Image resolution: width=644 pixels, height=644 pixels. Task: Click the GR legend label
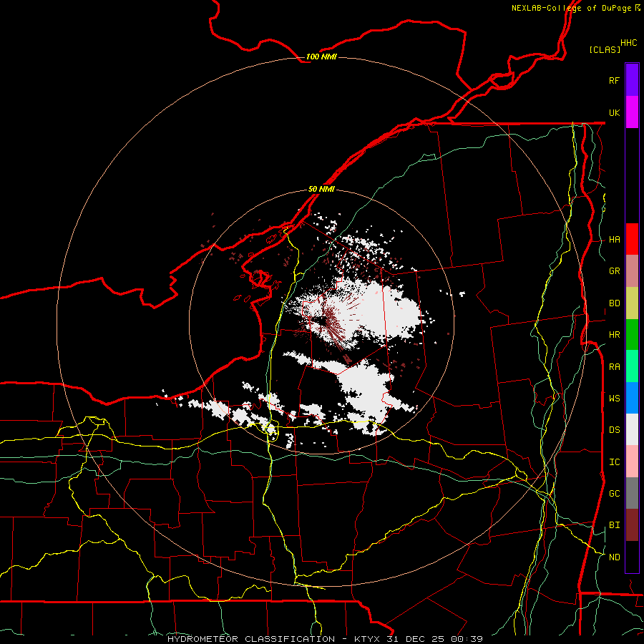coord(614,271)
